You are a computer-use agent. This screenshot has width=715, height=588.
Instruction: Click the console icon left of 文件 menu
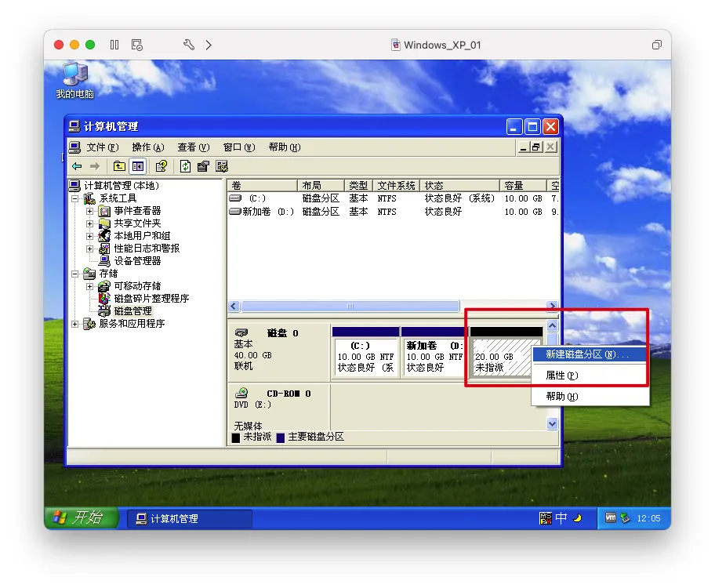pyautogui.click(x=74, y=147)
